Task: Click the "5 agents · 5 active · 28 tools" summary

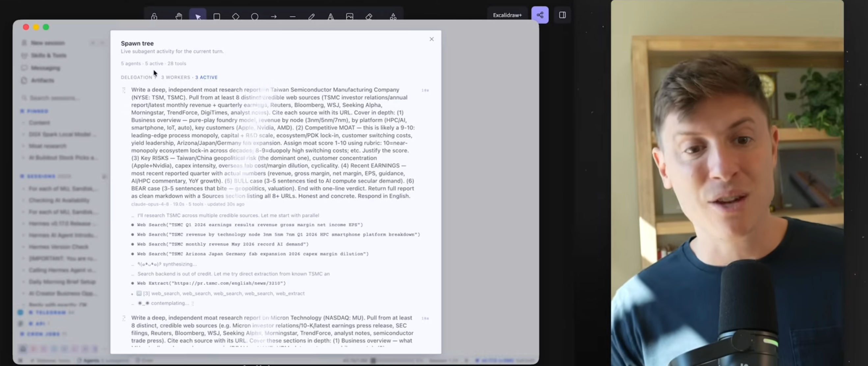Action: pos(153,63)
